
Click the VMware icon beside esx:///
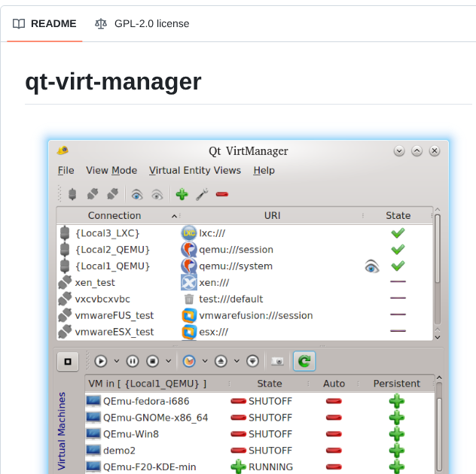tap(189, 332)
